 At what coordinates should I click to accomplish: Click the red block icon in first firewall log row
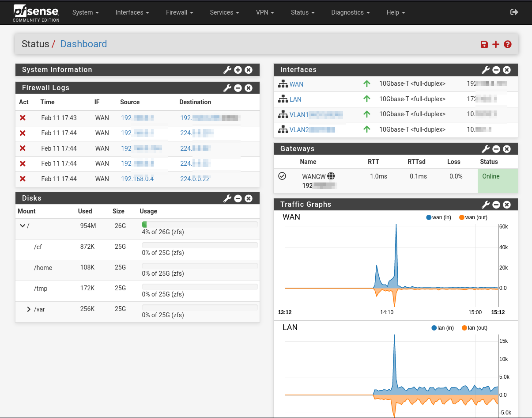pyautogui.click(x=23, y=118)
